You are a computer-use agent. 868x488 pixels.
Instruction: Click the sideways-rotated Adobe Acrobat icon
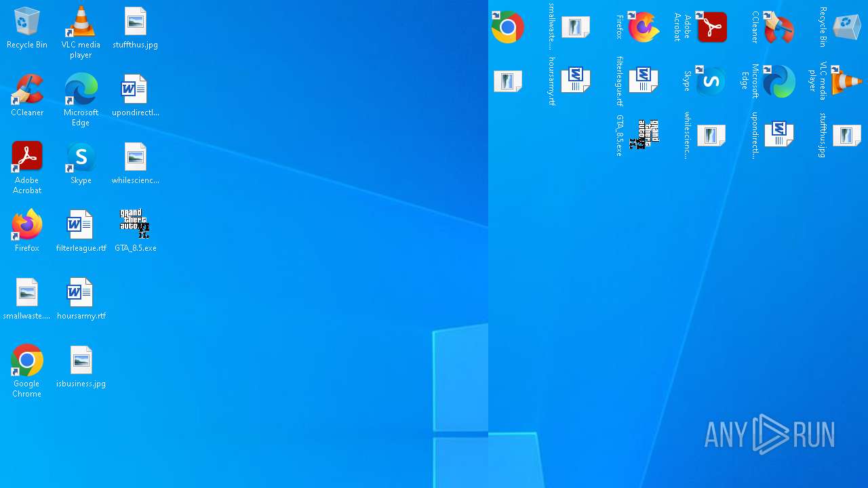pyautogui.click(x=711, y=27)
